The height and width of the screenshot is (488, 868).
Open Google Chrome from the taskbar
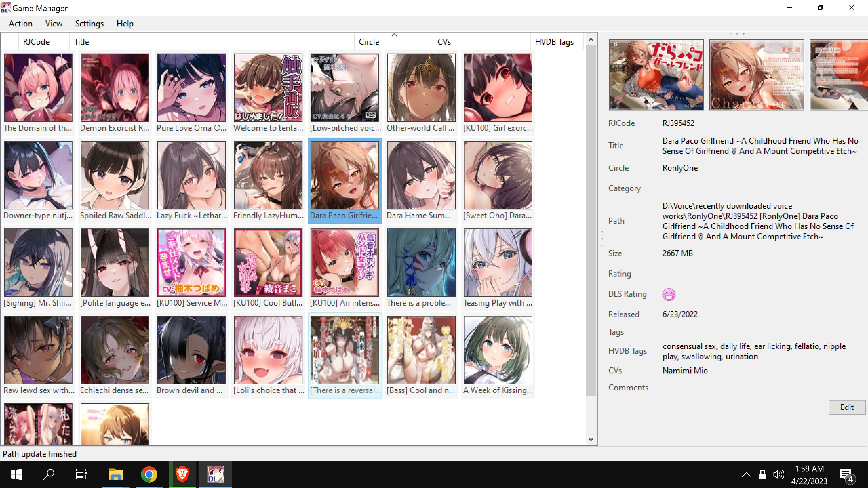click(x=149, y=474)
